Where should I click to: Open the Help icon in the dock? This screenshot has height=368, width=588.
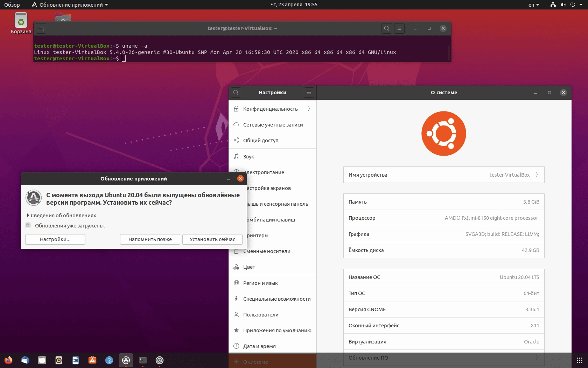[109, 360]
